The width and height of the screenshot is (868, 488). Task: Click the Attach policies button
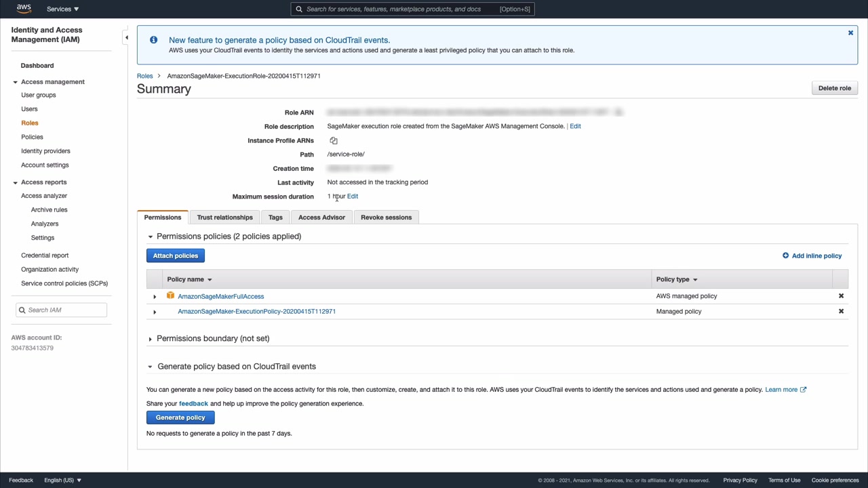[175, 256]
